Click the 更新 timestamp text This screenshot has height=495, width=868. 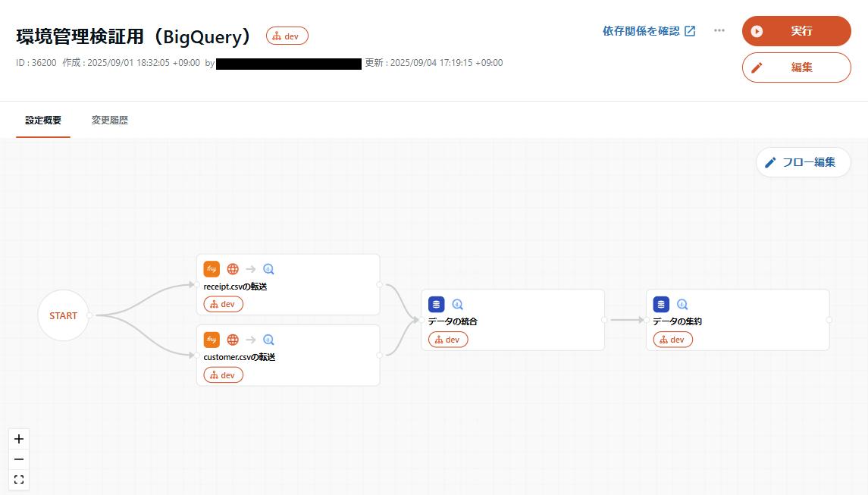pyautogui.click(x=434, y=63)
